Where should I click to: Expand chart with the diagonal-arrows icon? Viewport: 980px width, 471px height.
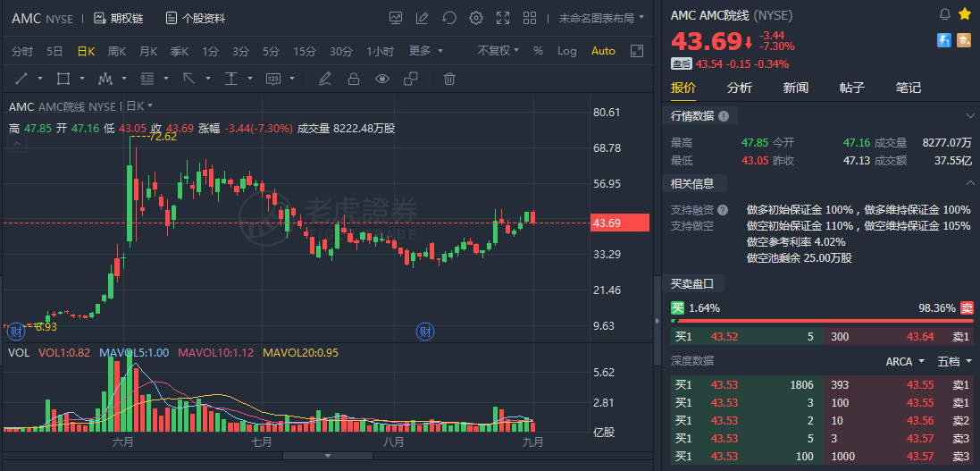click(637, 51)
